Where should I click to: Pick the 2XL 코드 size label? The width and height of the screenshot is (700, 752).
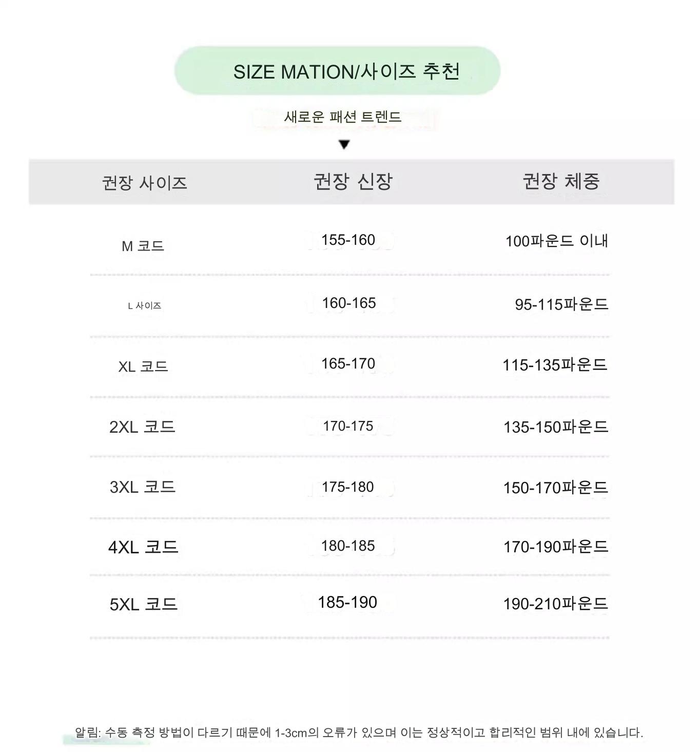[142, 427]
